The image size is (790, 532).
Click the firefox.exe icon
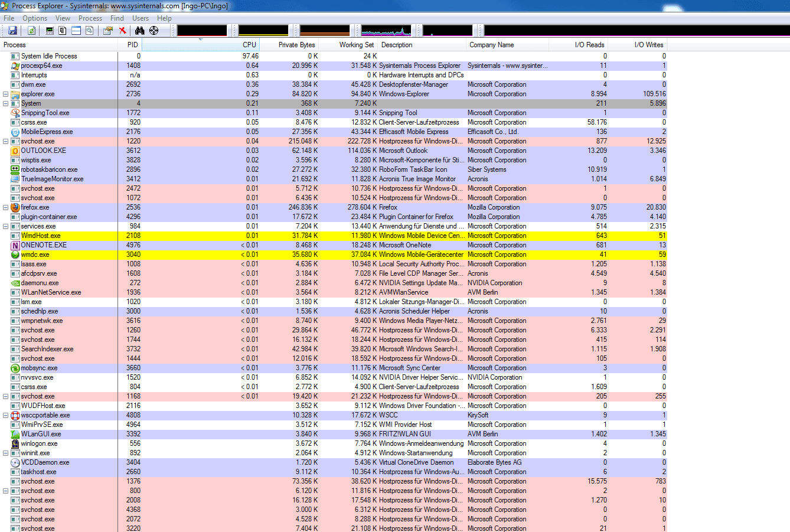pyautogui.click(x=15, y=207)
